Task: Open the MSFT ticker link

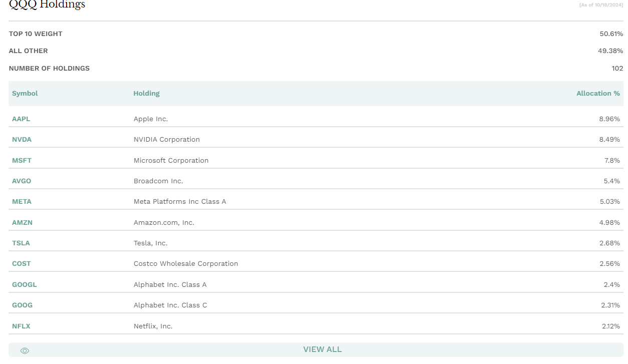Action: pyautogui.click(x=22, y=161)
